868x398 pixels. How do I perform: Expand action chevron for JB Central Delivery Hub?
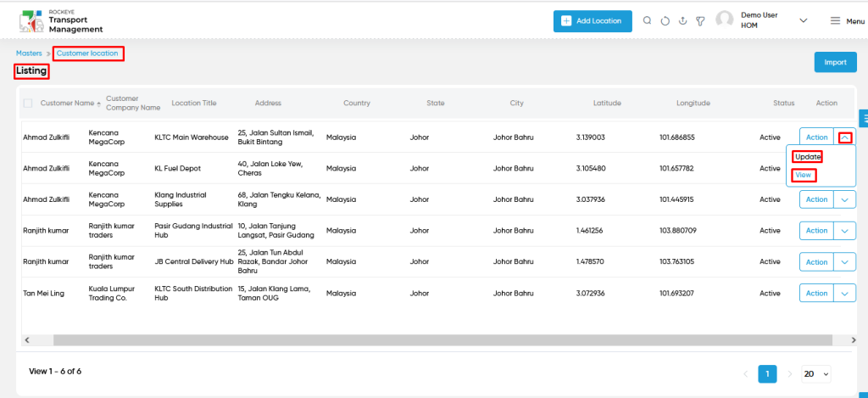tap(845, 261)
